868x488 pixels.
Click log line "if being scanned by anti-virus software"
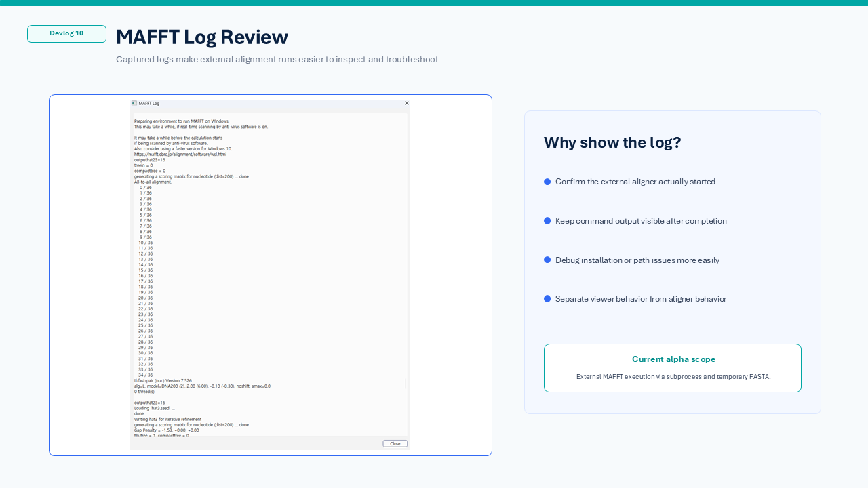[x=171, y=144]
